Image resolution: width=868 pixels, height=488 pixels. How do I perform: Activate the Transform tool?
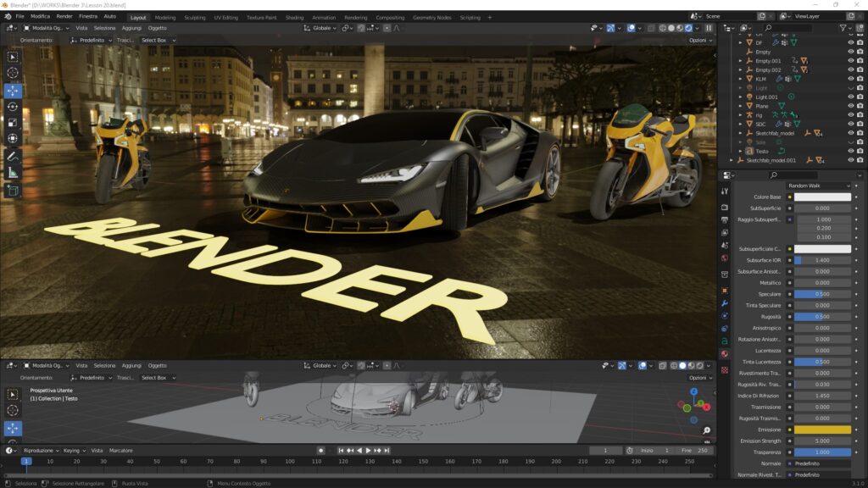(x=13, y=138)
